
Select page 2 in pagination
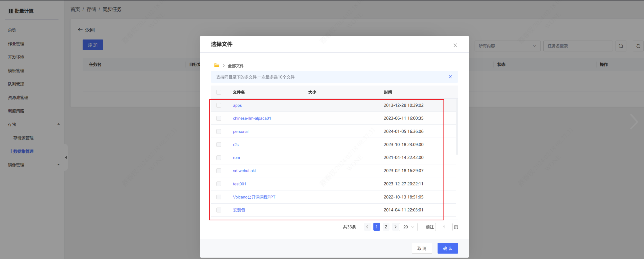[x=386, y=227]
